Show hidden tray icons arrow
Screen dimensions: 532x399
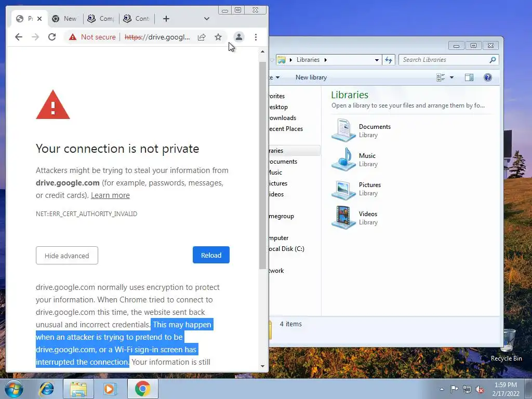[x=442, y=389]
